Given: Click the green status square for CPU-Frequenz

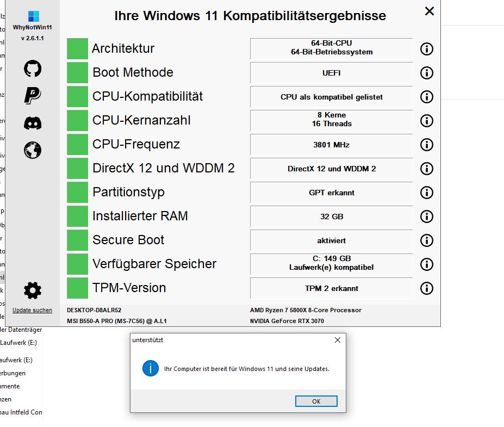Looking at the screenshot, I should coord(77,144).
